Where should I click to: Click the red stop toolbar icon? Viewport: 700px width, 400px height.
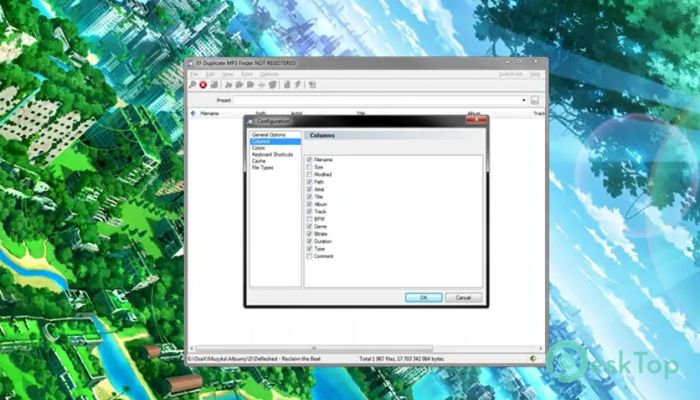tap(203, 85)
